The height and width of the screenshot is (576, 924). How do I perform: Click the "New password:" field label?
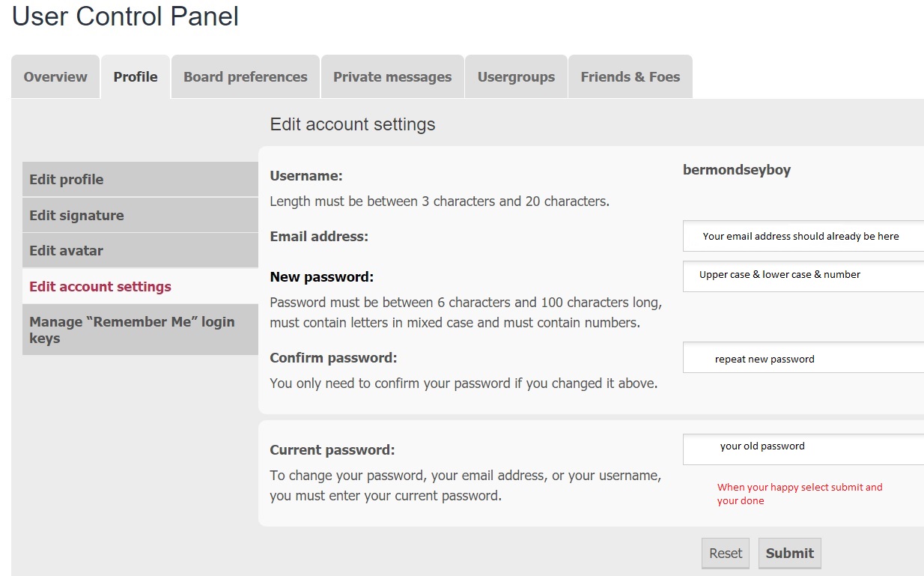tap(321, 277)
